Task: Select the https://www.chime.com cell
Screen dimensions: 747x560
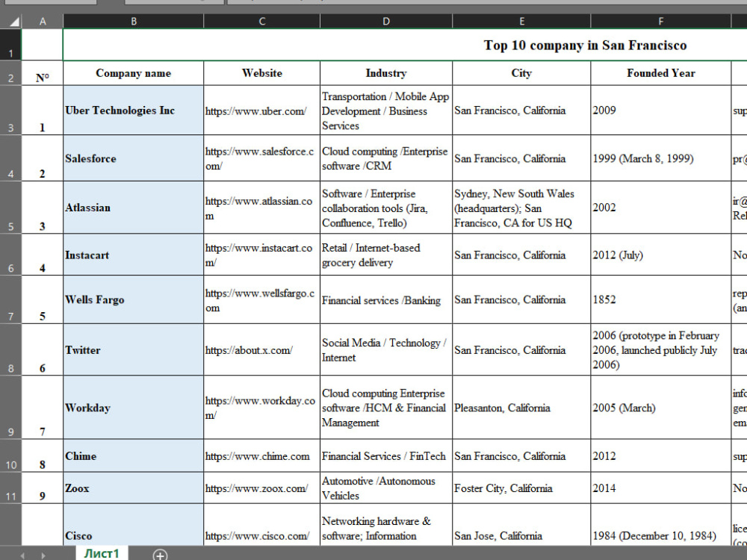Action: point(262,455)
